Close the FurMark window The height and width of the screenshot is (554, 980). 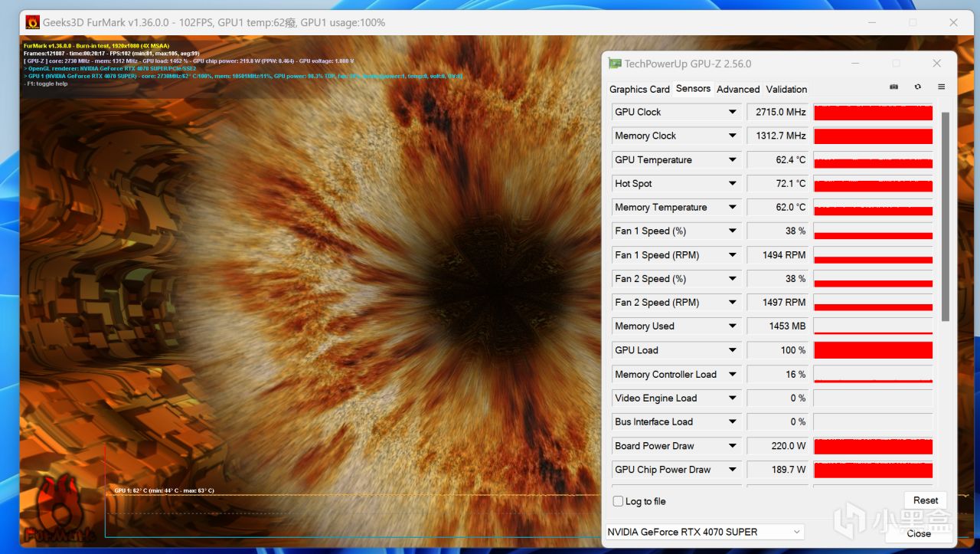pyautogui.click(x=953, y=22)
